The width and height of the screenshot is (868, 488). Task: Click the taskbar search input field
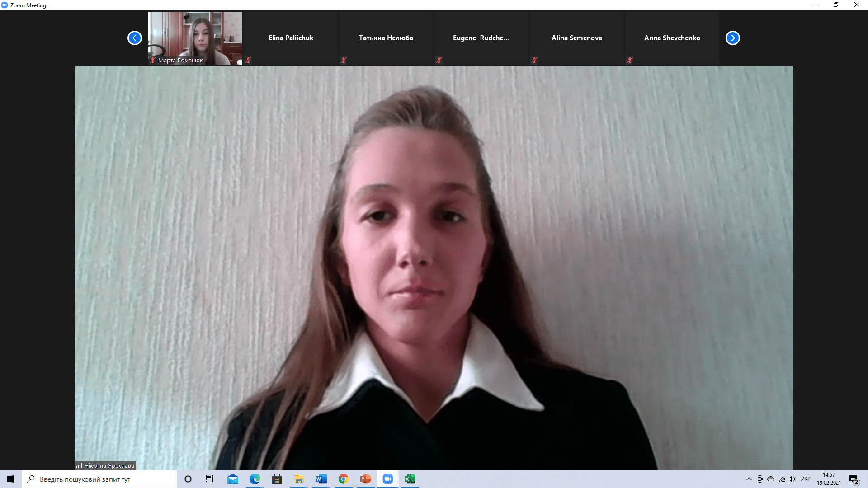[99, 479]
